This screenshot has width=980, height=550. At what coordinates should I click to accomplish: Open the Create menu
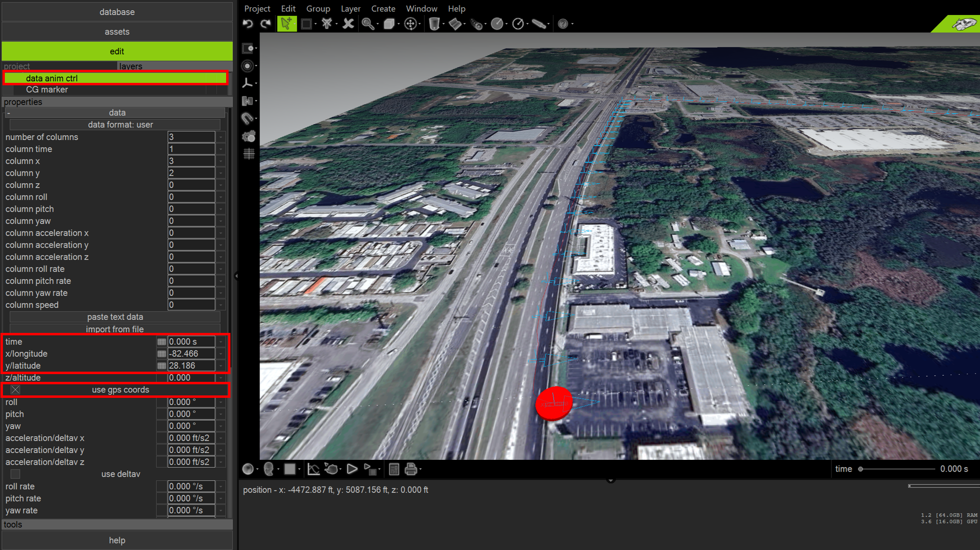pyautogui.click(x=383, y=8)
